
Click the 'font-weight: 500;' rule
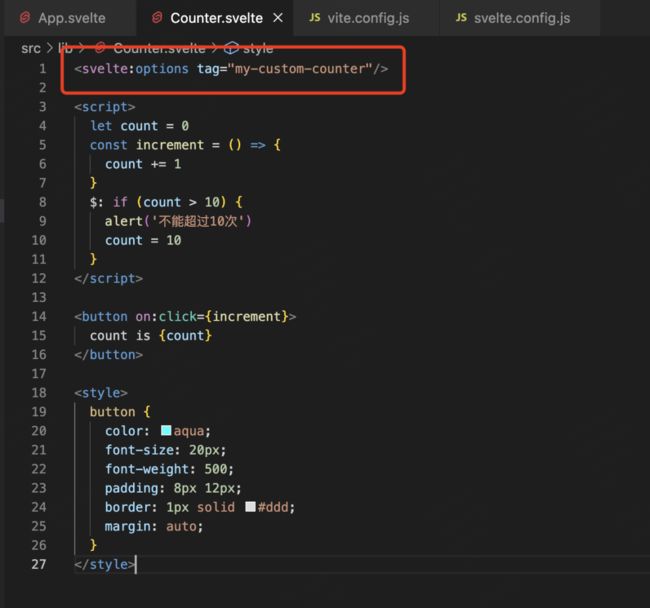pos(170,469)
